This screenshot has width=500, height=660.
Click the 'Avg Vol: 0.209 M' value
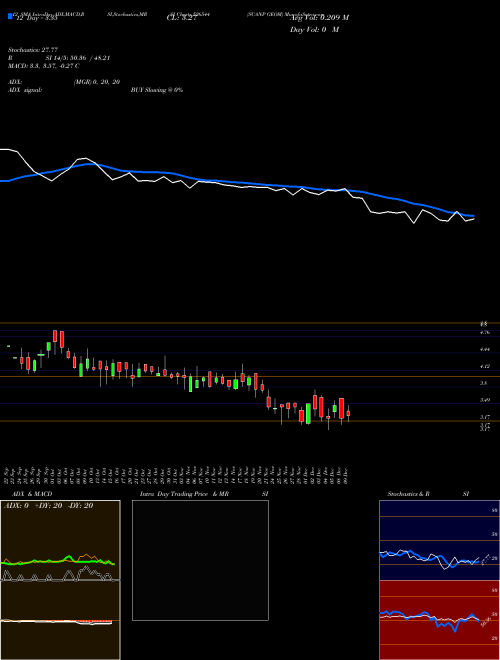pyautogui.click(x=319, y=17)
